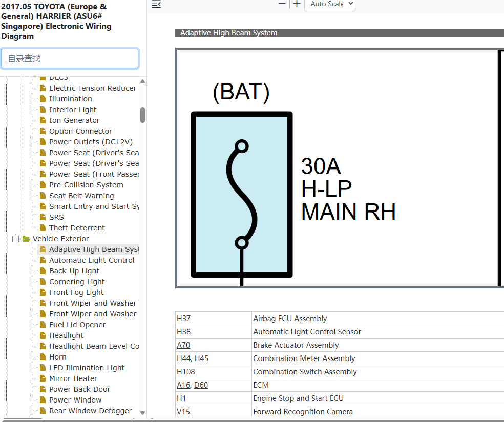Screen dimensions: 504x422
Task: Click the Cornering Light page icon
Action: pos(43,282)
